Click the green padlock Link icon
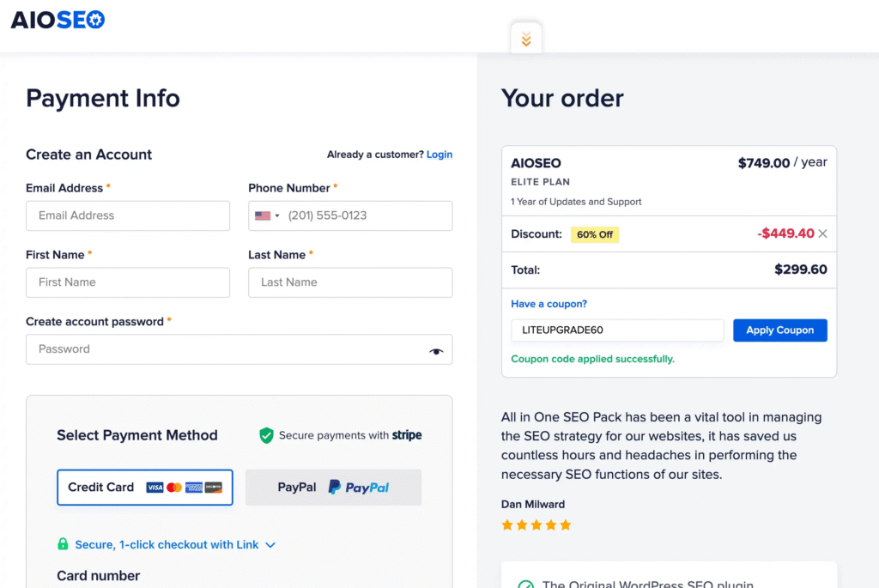The width and height of the screenshot is (879, 588). (63, 544)
